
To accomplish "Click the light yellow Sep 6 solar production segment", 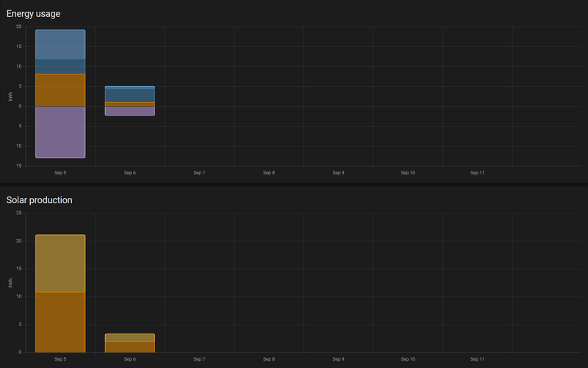I will 130,338.
